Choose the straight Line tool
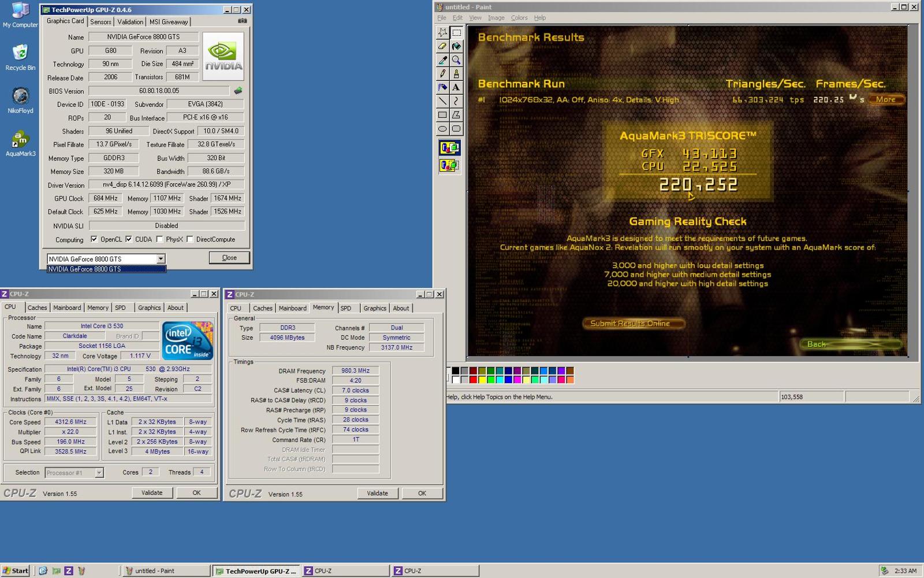924x578 pixels. point(442,101)
